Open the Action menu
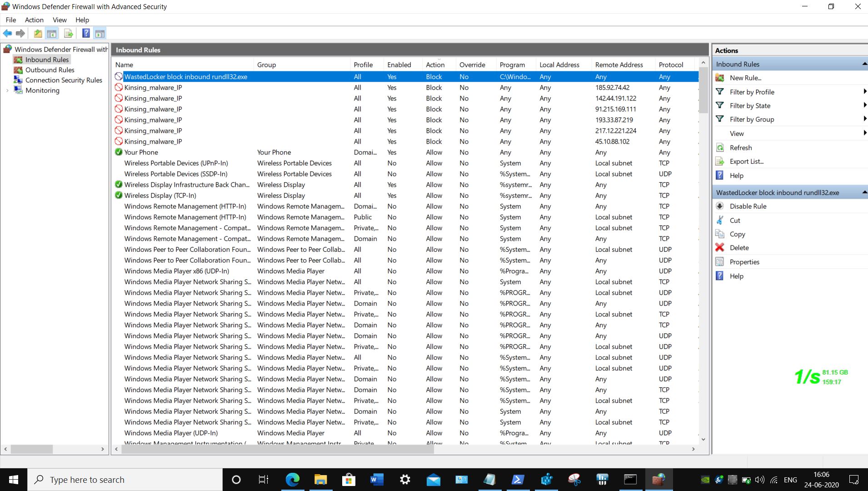 34,20
